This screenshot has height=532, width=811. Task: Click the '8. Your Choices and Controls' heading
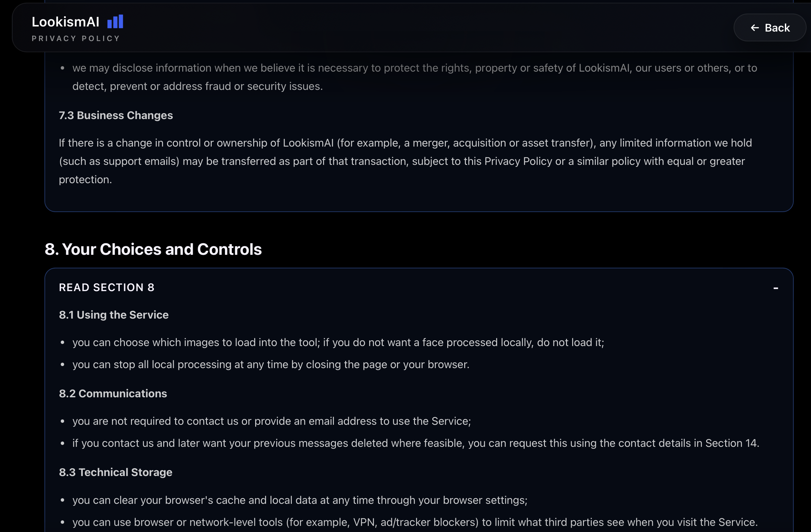coord(153,249)
